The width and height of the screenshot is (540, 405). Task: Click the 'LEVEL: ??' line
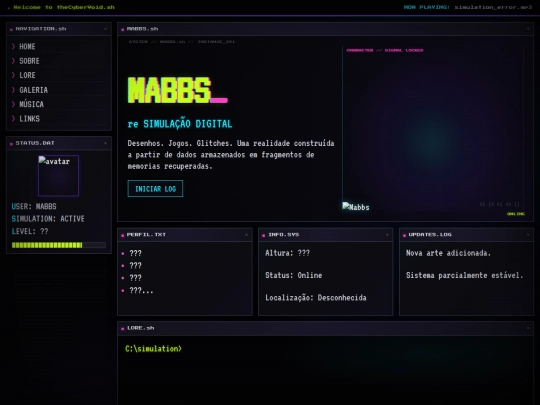(30, 231)
